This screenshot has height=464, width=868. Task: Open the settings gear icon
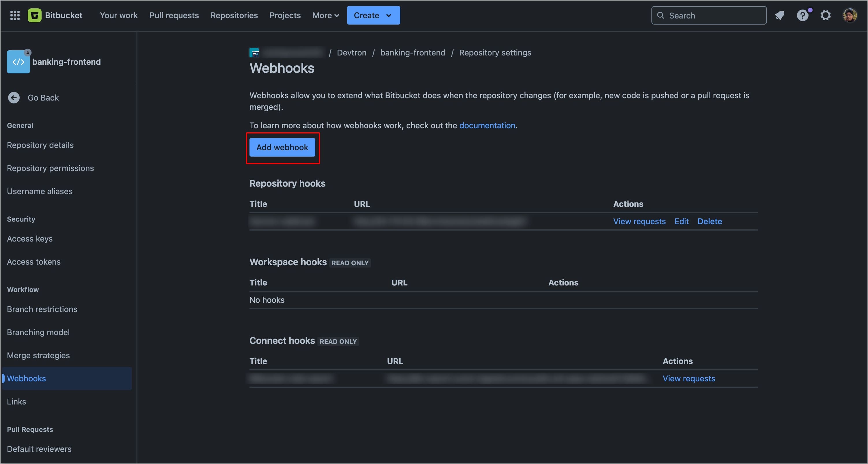(x=825, y=16)
